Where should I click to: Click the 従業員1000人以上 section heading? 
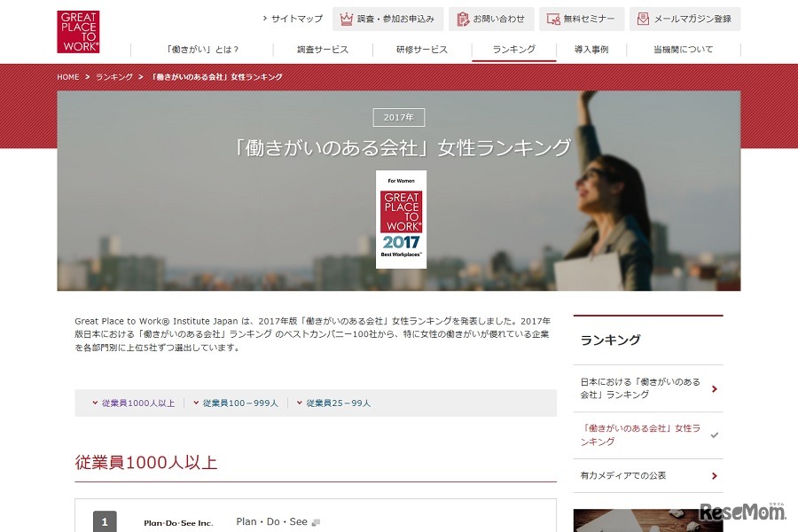pyautogui.click(x=146, y=462)
